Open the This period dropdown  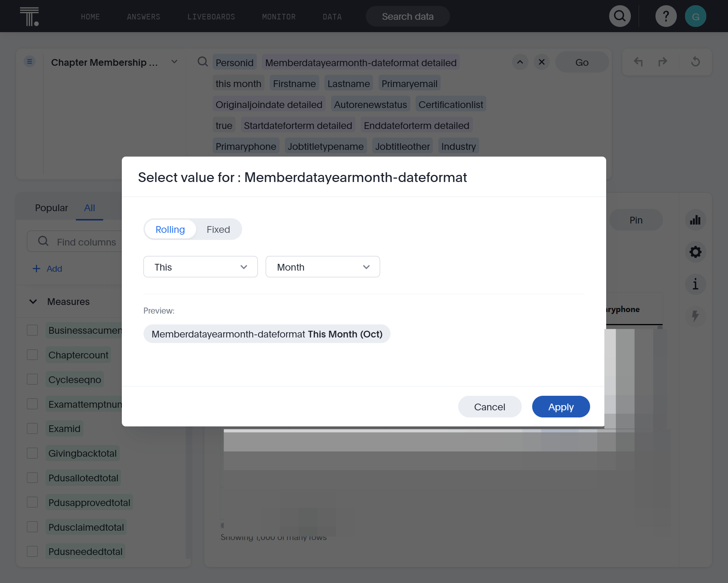(x=201, y=267)
